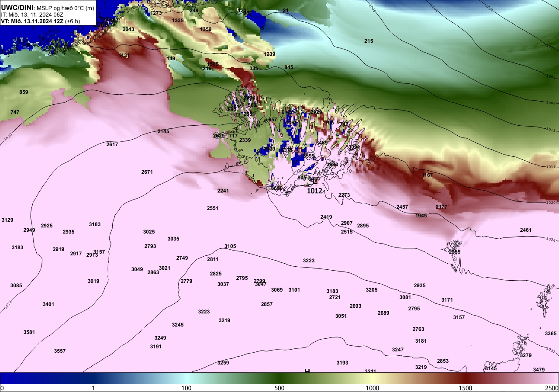
Task: Click the 2500 label on the color legend
Action: (x=552, y=388)
